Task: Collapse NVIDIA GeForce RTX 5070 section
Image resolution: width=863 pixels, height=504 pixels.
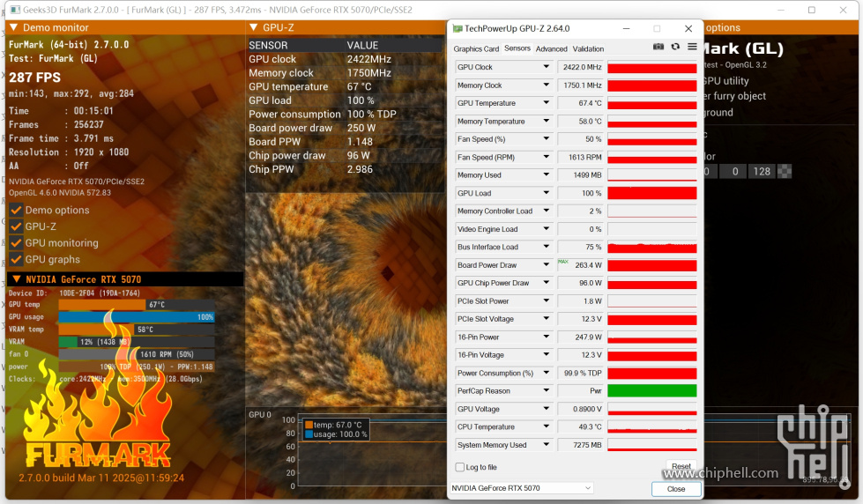Action: click(x=17, y=279)
